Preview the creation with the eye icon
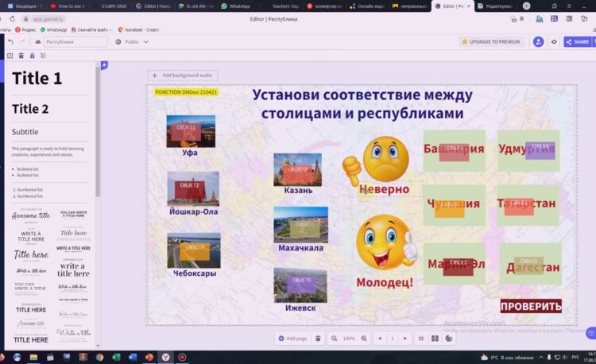Viewport: 596px width, 364px height. coord(554,41)
